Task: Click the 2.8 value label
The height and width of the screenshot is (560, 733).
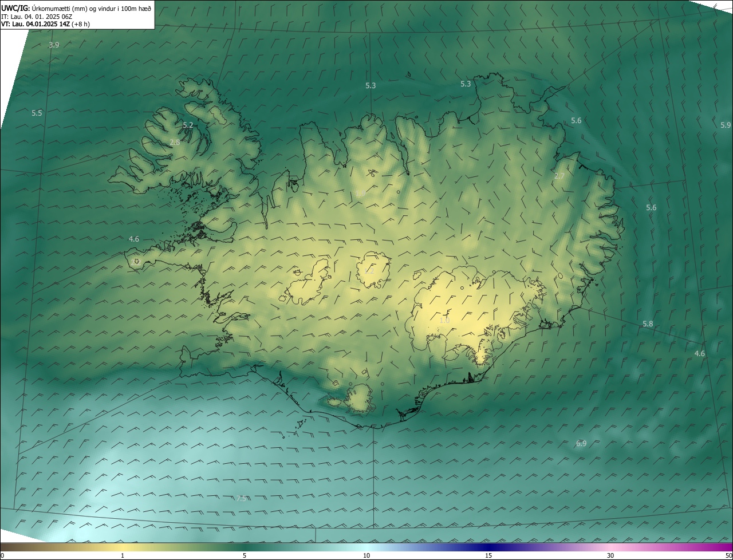Action: pos(175,142)
